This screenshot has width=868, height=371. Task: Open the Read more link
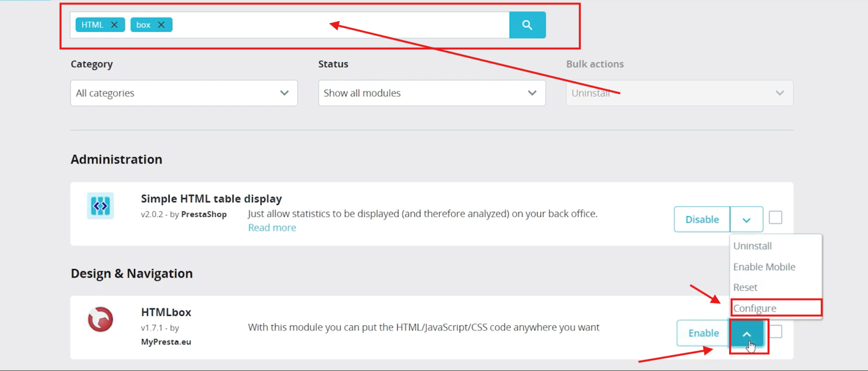(x=272, y=228)
